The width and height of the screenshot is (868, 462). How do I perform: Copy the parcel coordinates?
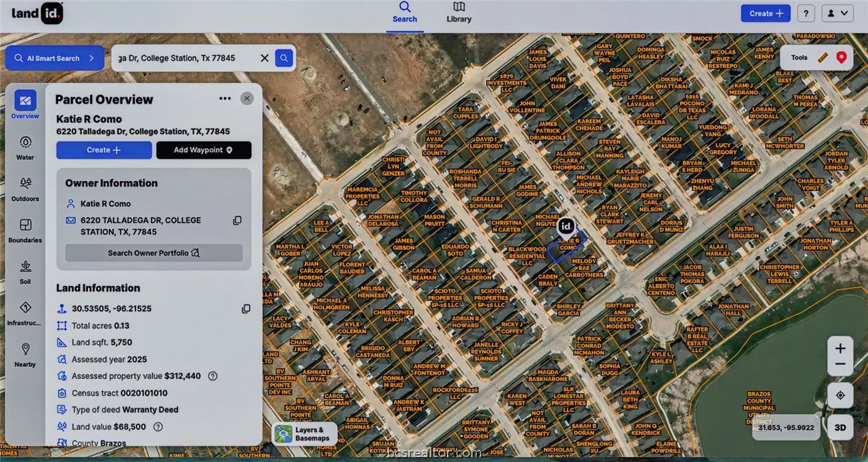[x=246, y=309]
